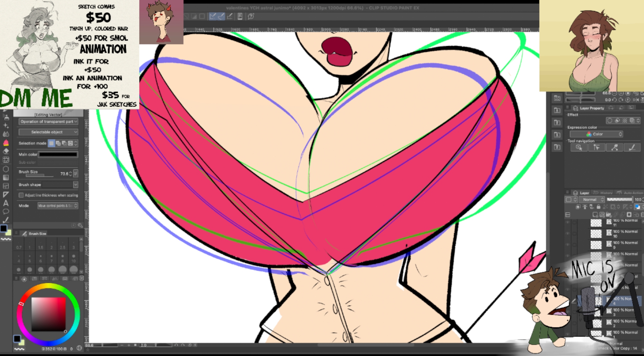Click the Lock Layer icon
644x356 pixels.
tap(598, 207)
